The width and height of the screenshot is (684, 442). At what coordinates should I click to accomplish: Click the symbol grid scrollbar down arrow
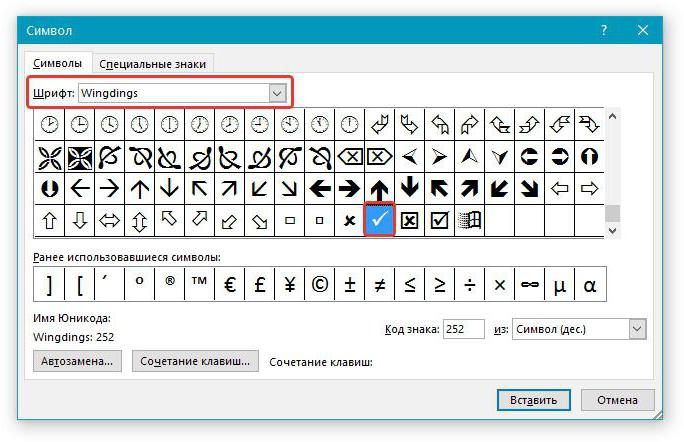point(612,230)
